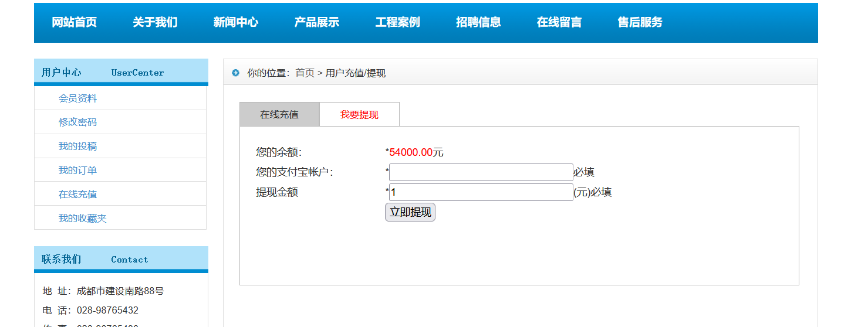The width and height of the screenshot is (868, 327).
Task: Click 在线充值 sidebar link
Action: [77, 195]
